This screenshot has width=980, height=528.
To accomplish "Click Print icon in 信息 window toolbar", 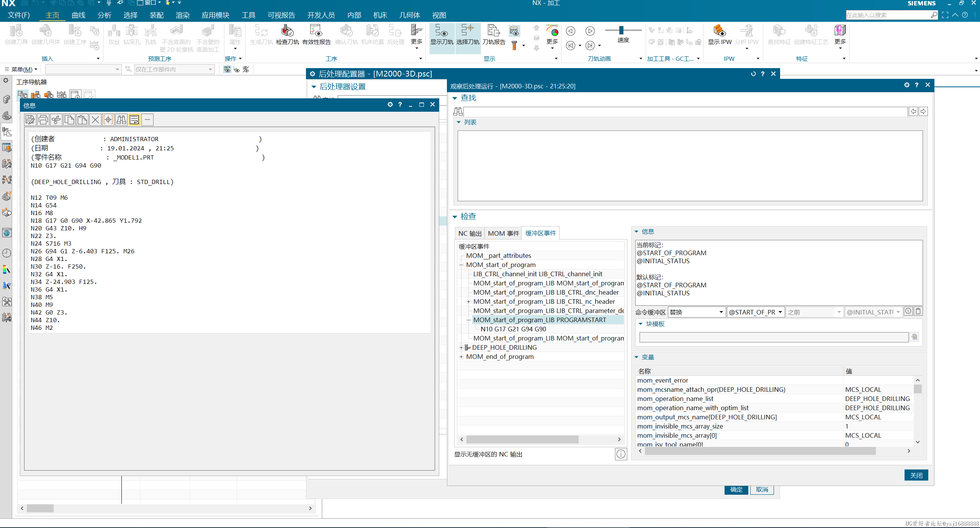I will (43, 120).
